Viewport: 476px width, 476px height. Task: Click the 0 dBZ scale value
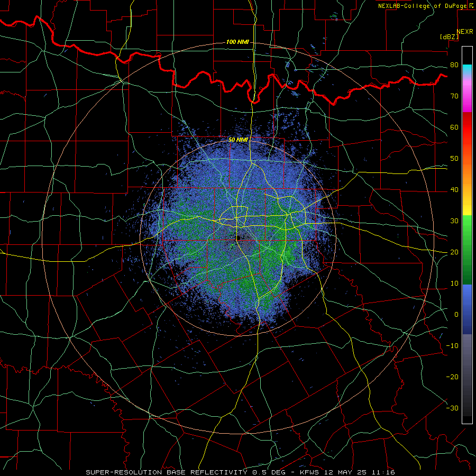[x=456, y=315]
